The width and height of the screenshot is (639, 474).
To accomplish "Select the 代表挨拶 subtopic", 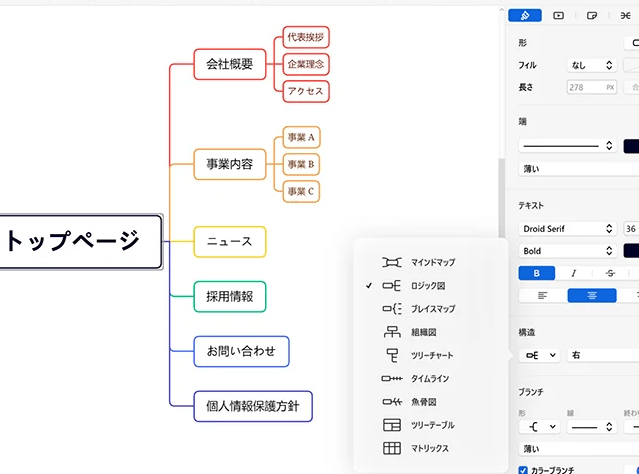I will [x=306, y=37].
